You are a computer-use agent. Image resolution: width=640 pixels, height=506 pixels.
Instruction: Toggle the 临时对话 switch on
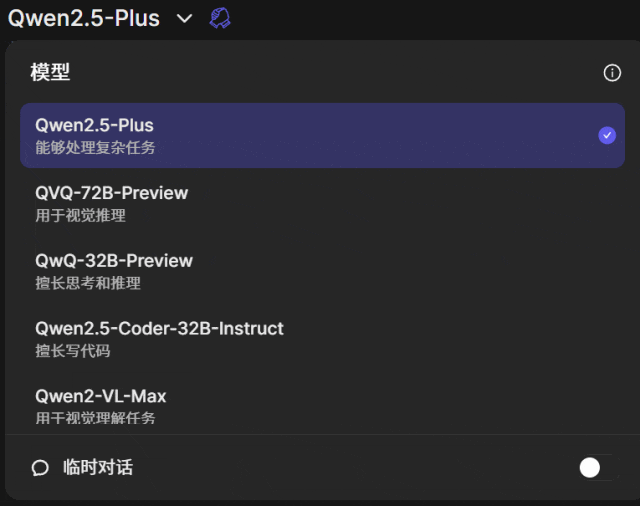tap(594, 467)
